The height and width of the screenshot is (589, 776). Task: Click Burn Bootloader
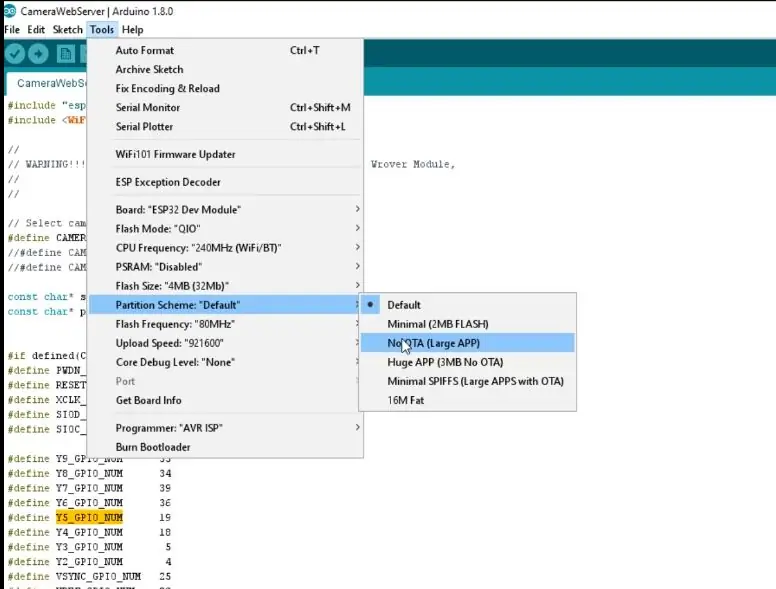tap(225, 447)
